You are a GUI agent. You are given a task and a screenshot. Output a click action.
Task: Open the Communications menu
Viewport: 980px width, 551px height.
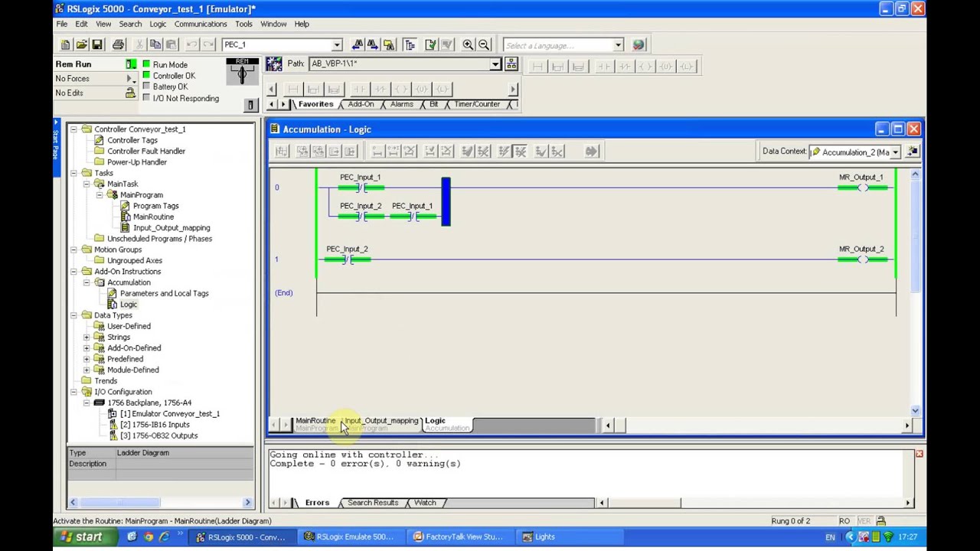click(200, 24)
